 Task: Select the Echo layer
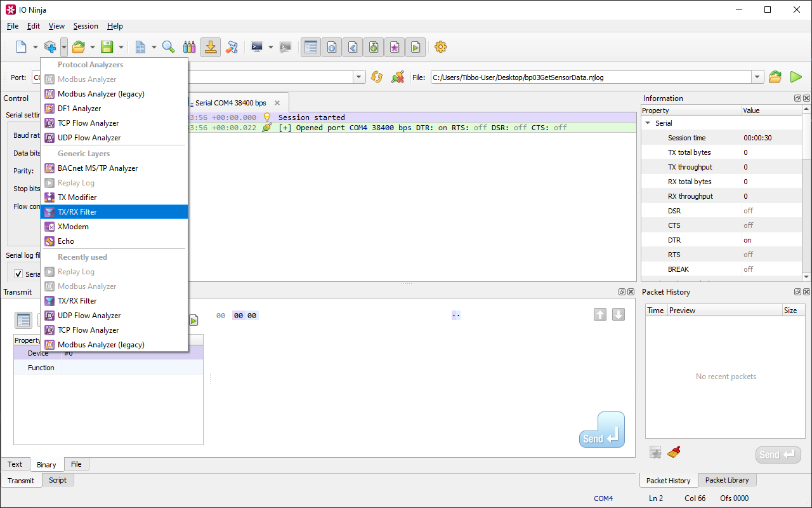click(x=114, y=241)
